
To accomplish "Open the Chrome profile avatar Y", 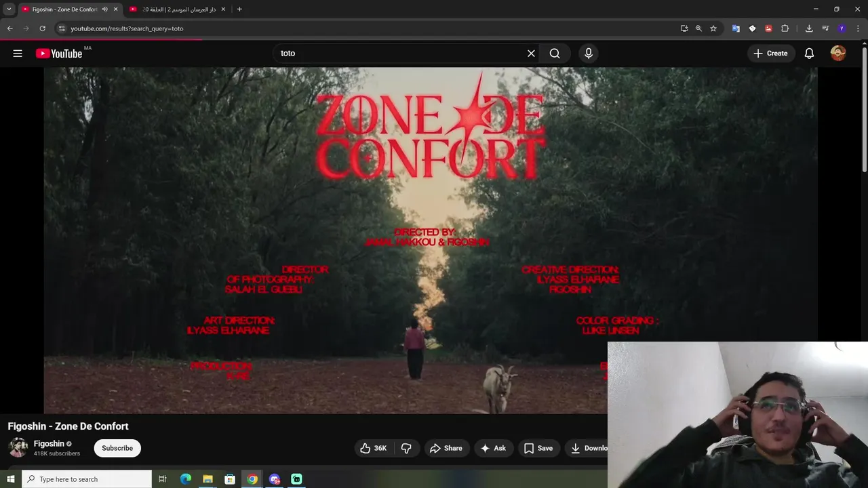I will point(842,28).
